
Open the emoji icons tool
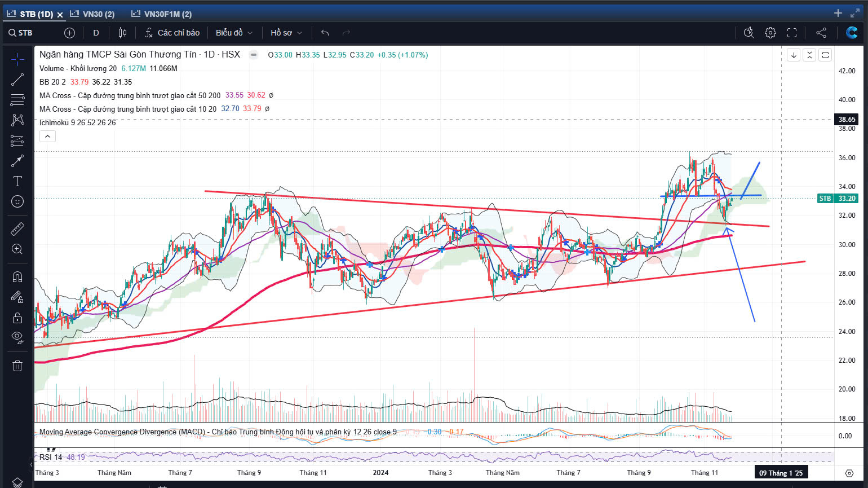pos(17,201)
